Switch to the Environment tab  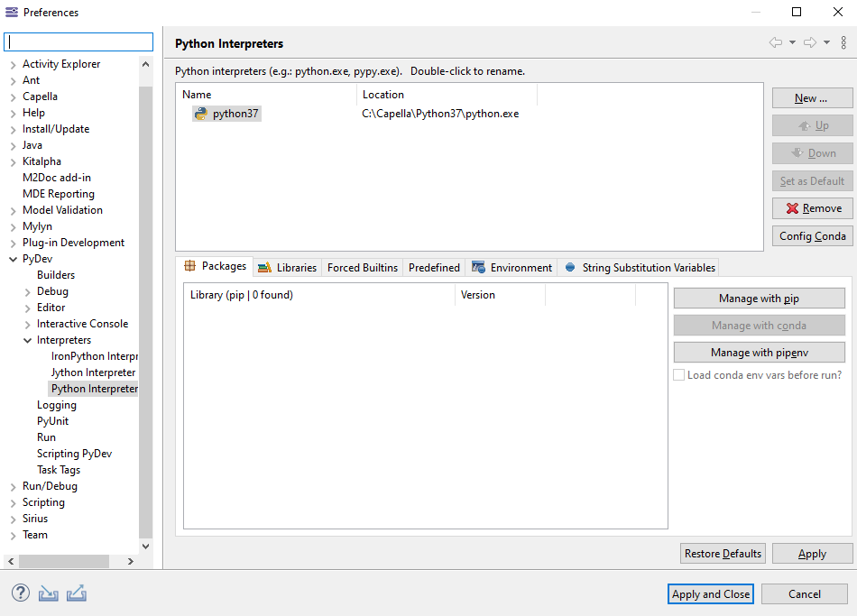[511, 267]
